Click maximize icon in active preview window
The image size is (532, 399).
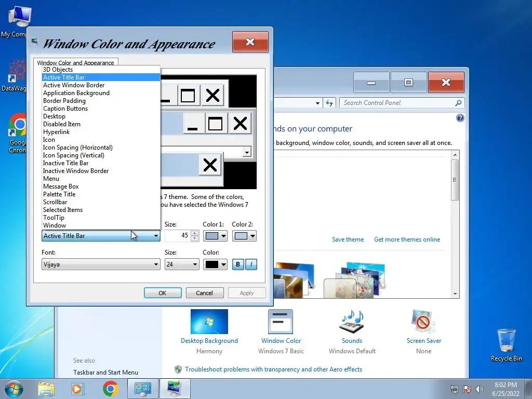click(x=215, y=124)
